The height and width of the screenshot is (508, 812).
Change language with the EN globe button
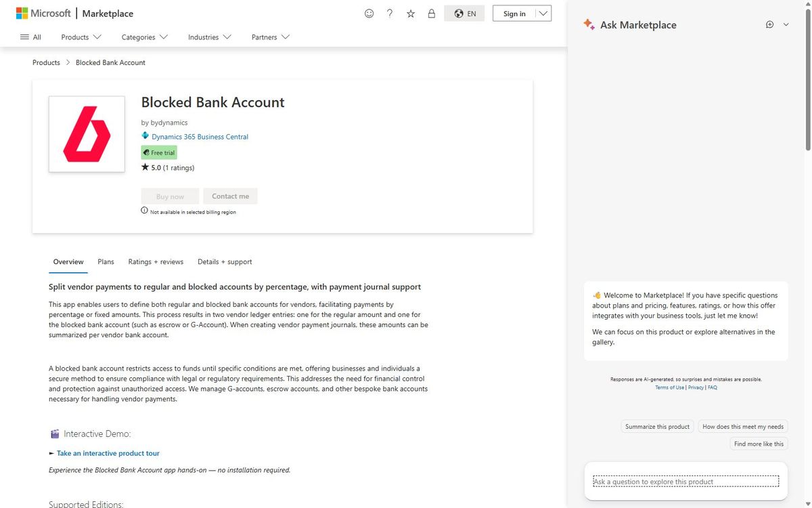pos(464,14)
